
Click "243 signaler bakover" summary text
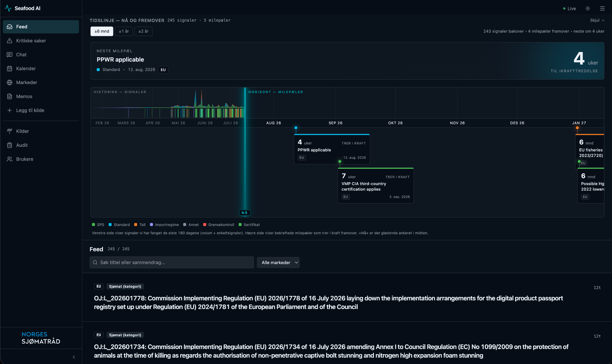click(504, 31)
